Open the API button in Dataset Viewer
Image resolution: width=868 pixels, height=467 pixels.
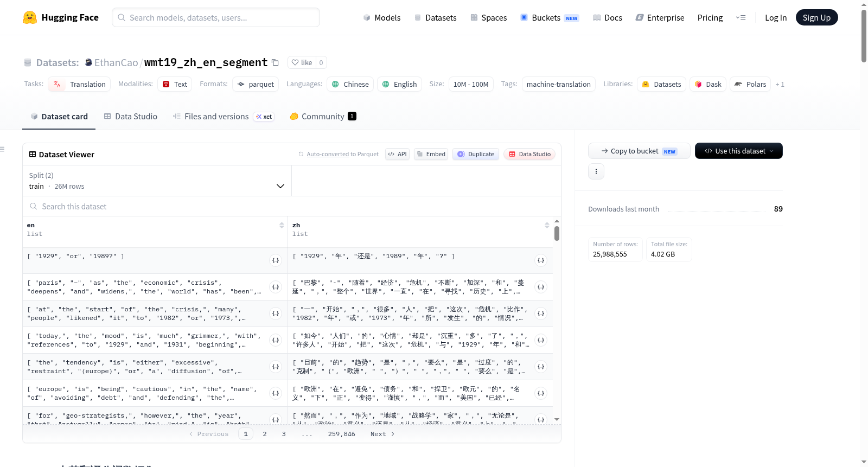pos(397,154)
